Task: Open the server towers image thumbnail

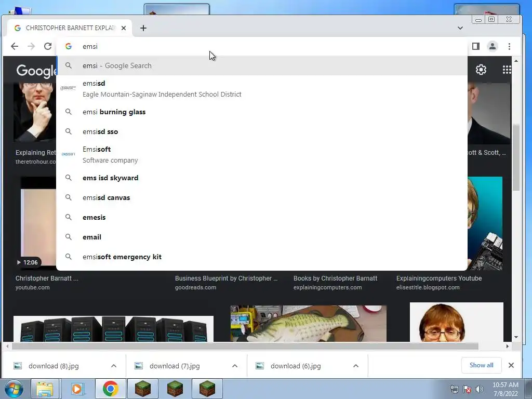Action: click(113, 328)
